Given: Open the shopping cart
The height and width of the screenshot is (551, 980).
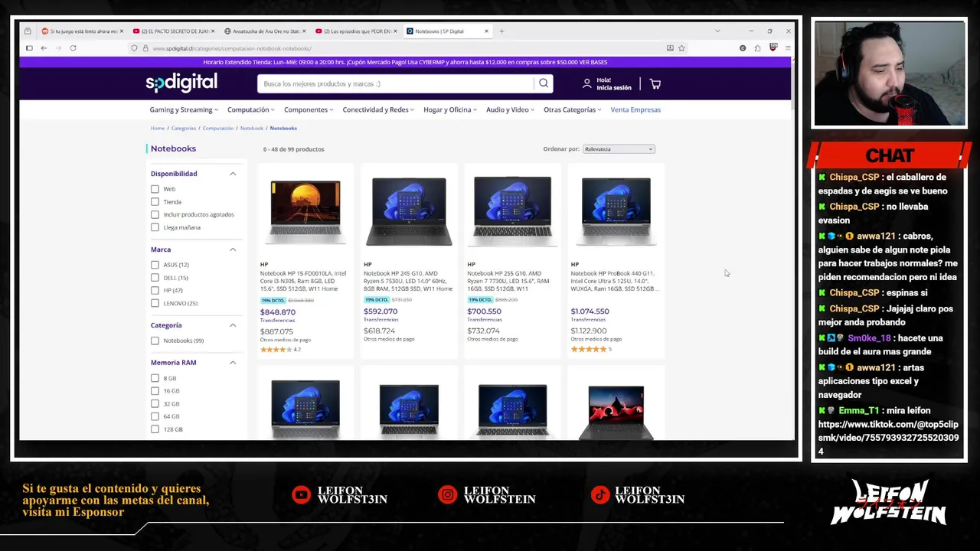Looking at the screenshot, I should (x=655, y=83).
